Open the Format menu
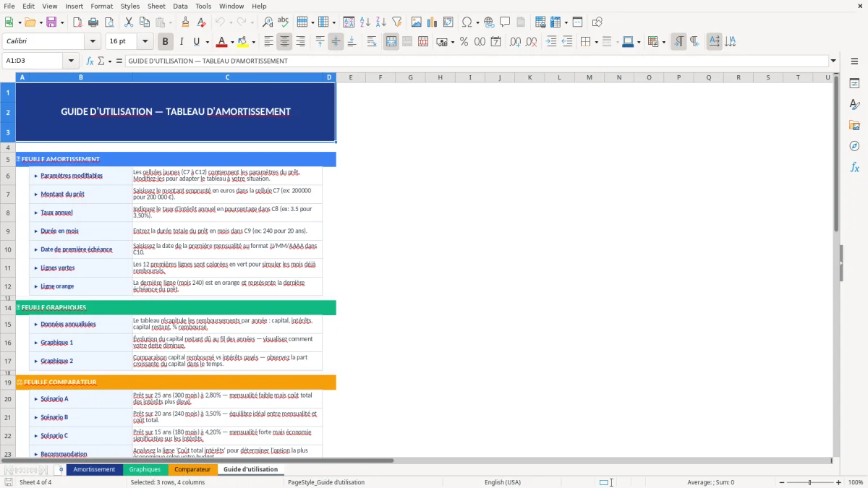The height and width of the screenshot is (488, 868). (101, 6)
